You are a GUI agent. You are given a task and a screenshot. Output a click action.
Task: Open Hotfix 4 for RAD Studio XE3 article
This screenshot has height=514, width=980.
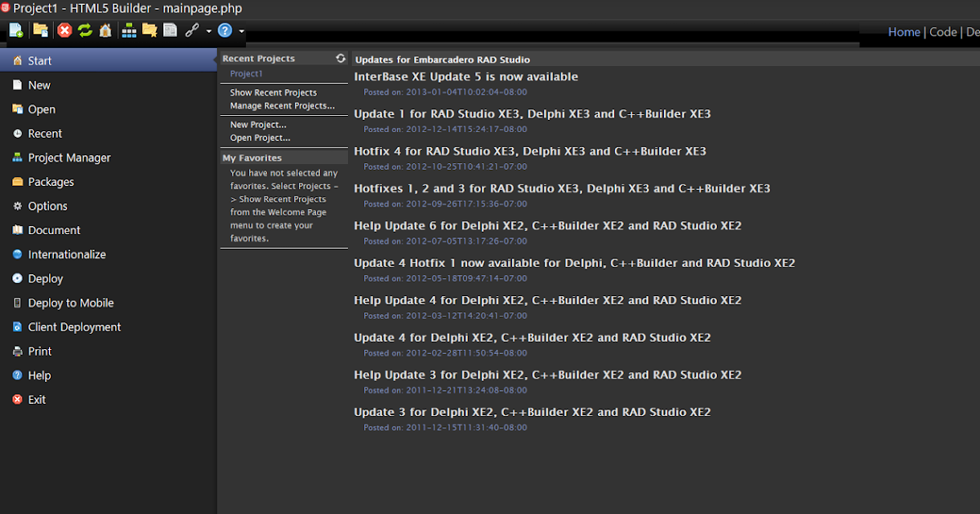tap(530, 151)
